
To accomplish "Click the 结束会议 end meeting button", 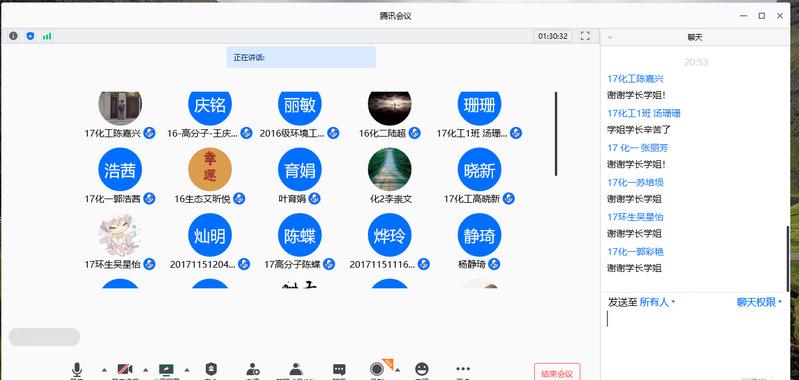I will (x=557, y=373).
